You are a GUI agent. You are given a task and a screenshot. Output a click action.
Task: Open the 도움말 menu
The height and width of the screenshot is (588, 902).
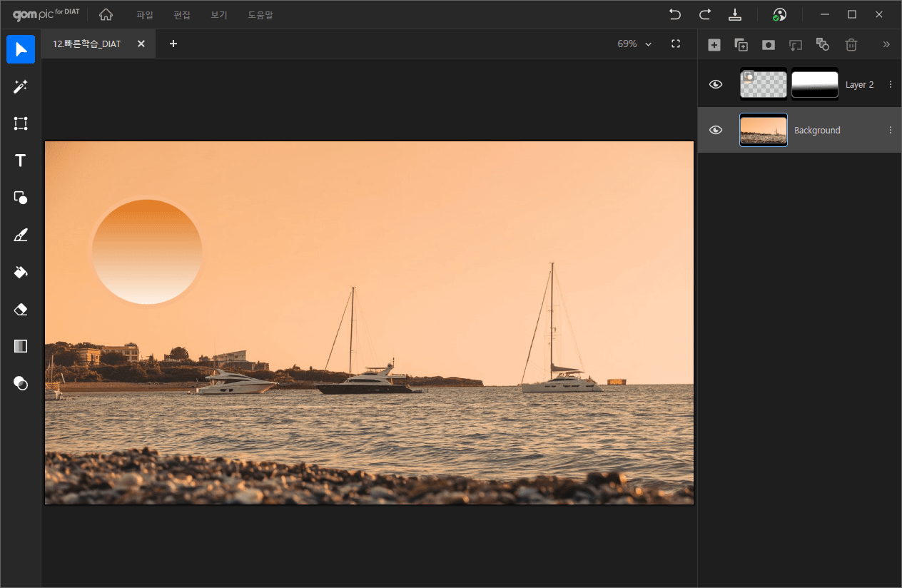[260, 15]
